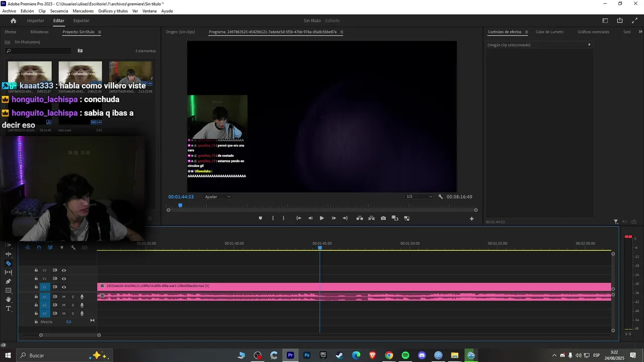Expand arrow in Effect Controls panel
The height and width of the screenshot is (362, 644).
point(589,45)
